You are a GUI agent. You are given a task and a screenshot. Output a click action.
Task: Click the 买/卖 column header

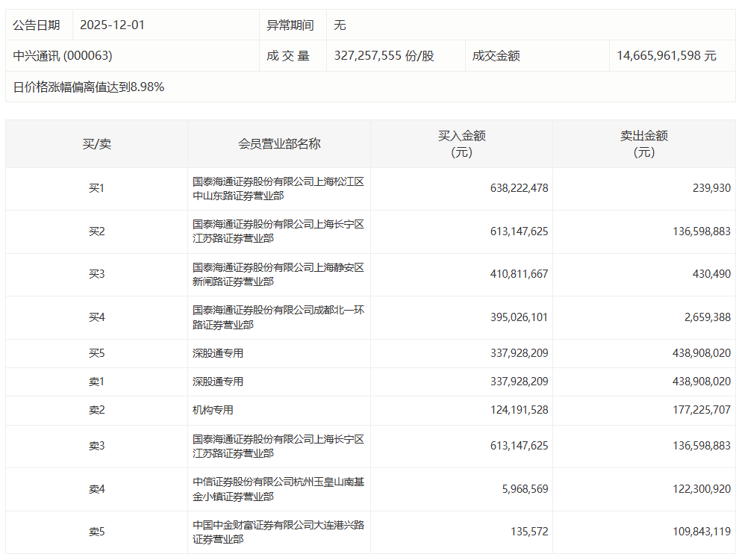tap(96, 143)
